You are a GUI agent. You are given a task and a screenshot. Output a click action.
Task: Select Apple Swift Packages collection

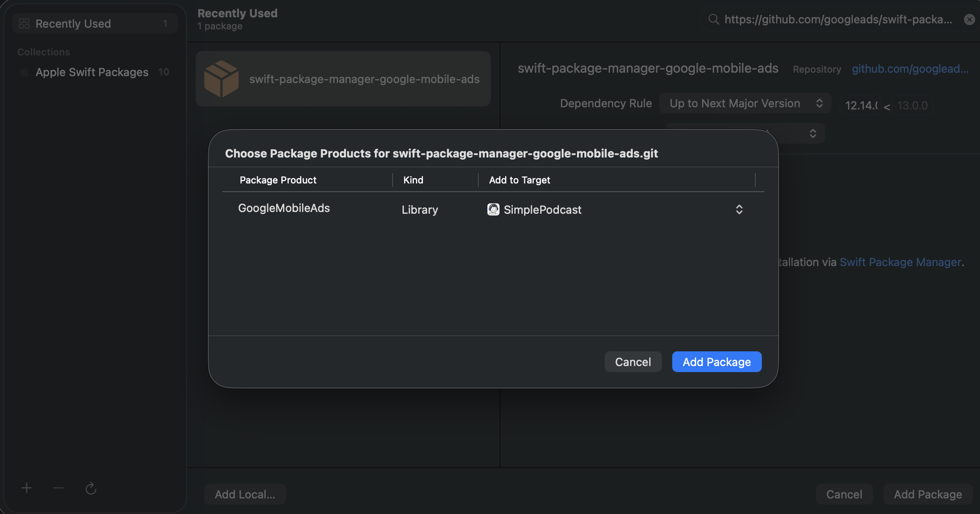click(92, 72)
